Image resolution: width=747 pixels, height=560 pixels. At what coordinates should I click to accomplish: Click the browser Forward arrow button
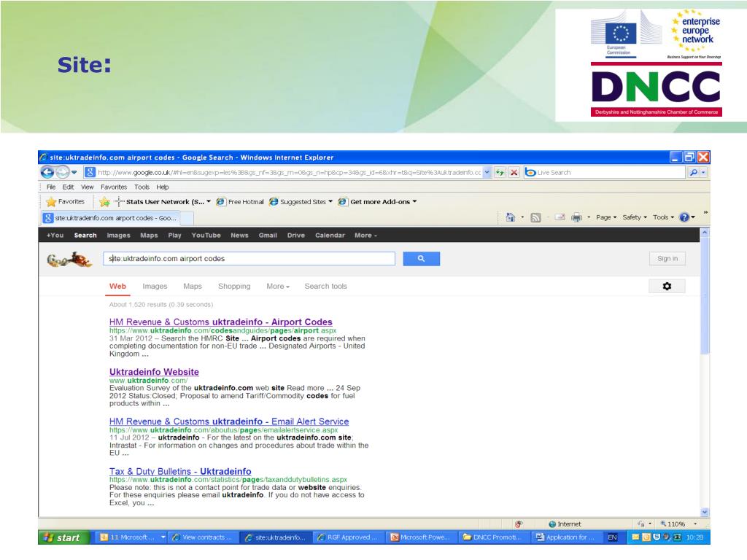coord(63,172)
